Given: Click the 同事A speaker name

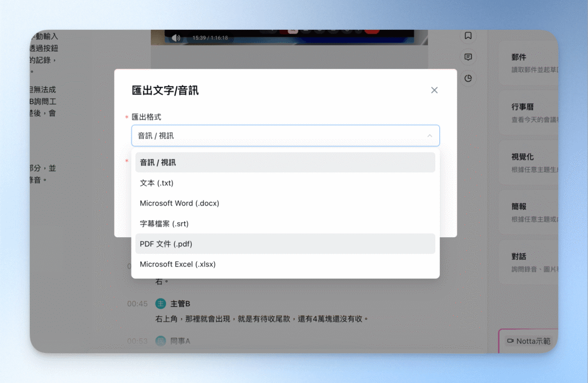Looking at the screenshot, I should [180, 341].
